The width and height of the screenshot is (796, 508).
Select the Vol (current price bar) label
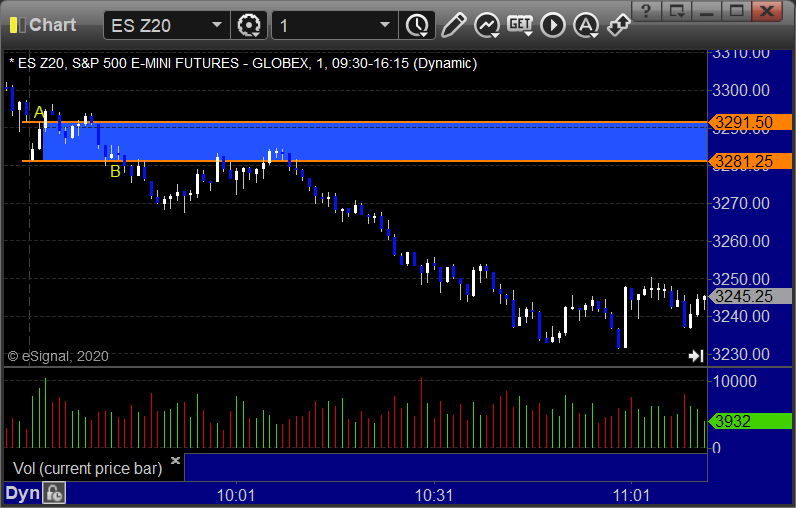click(x=88, y=468)
